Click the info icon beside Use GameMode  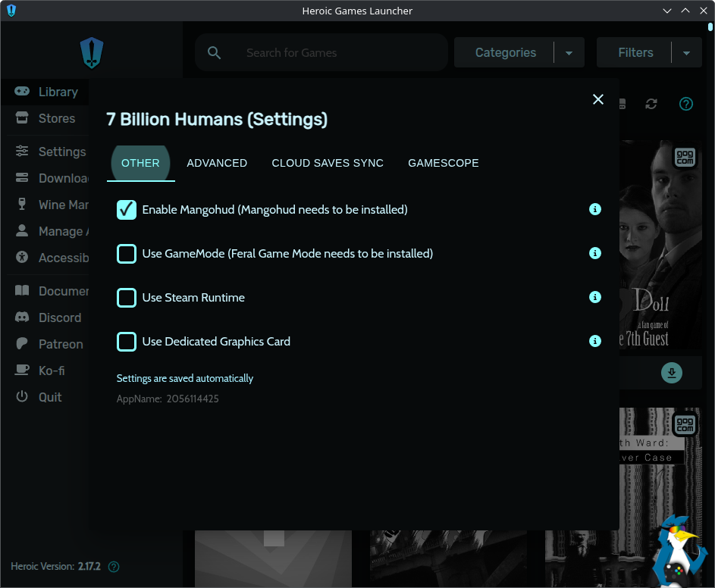coord(595,253)
